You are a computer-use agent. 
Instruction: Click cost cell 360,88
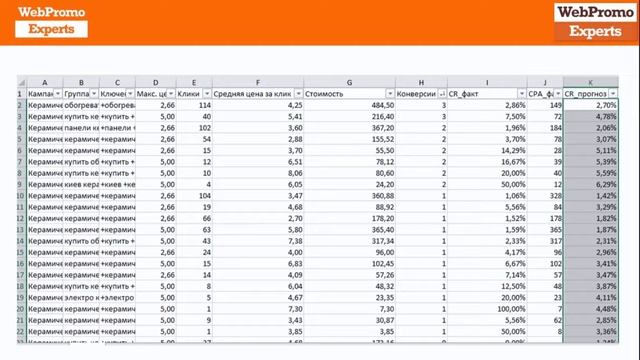pos(349,196)
